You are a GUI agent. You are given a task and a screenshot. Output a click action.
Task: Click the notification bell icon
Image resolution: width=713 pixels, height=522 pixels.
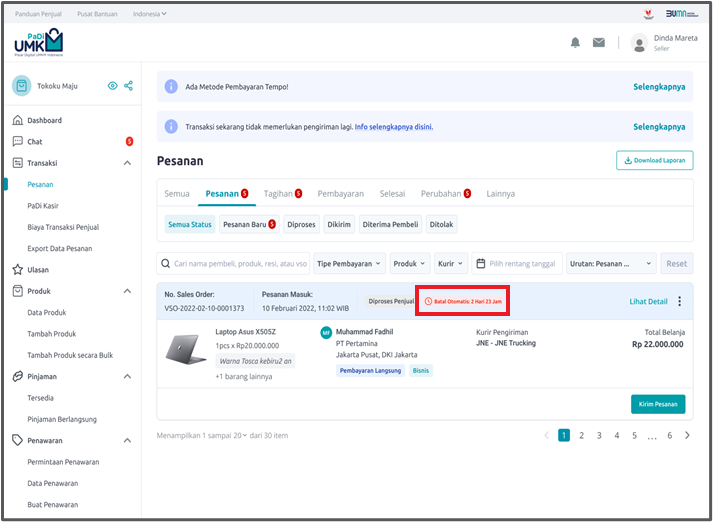[575, 42]
